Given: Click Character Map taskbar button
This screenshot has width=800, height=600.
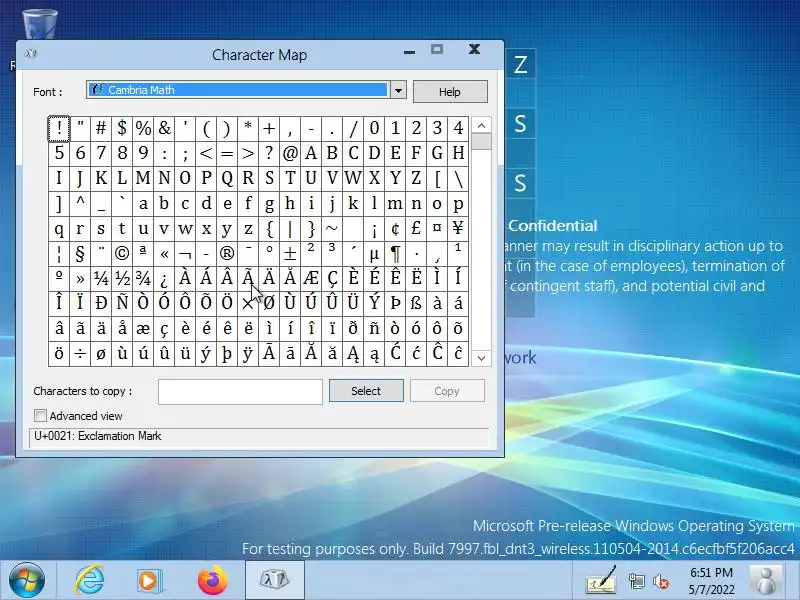Looking at the screenshot, I should [x=274, y=580].
